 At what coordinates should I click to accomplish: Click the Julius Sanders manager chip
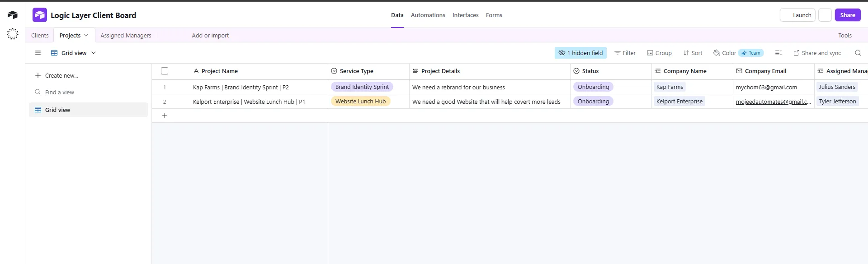click(x=837, y=87)
